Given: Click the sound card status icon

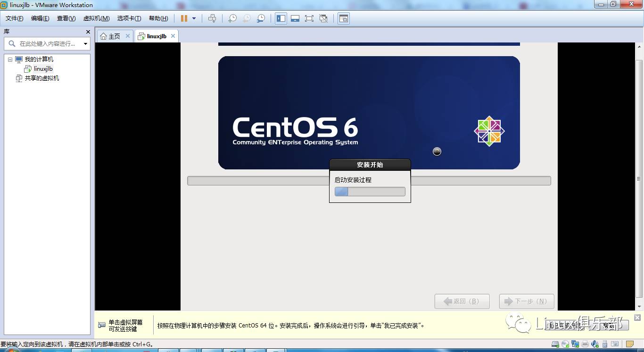Looking at the screenshot, I should click(x=595, y=344).
